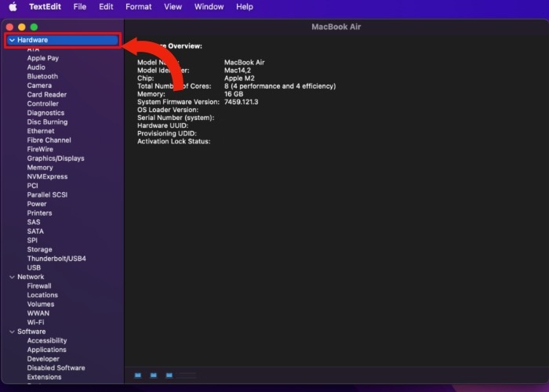
Task: Select Thunderbolt/USB4 in the sidebar
Action: [56, 258]
